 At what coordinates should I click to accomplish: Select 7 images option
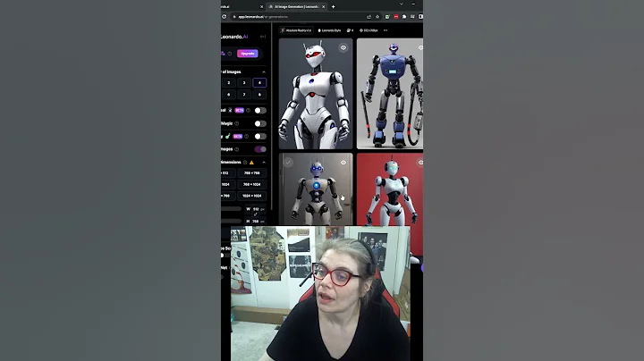[x=244, y=95]
